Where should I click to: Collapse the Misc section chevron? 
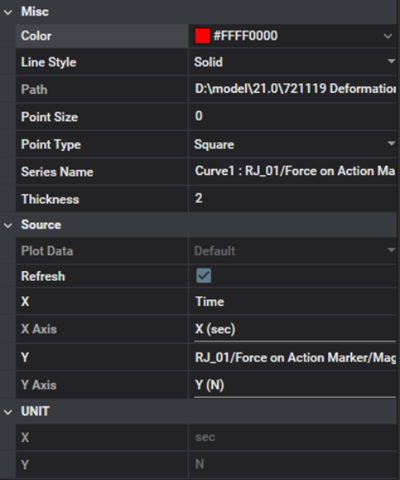[x=8, y=12]
